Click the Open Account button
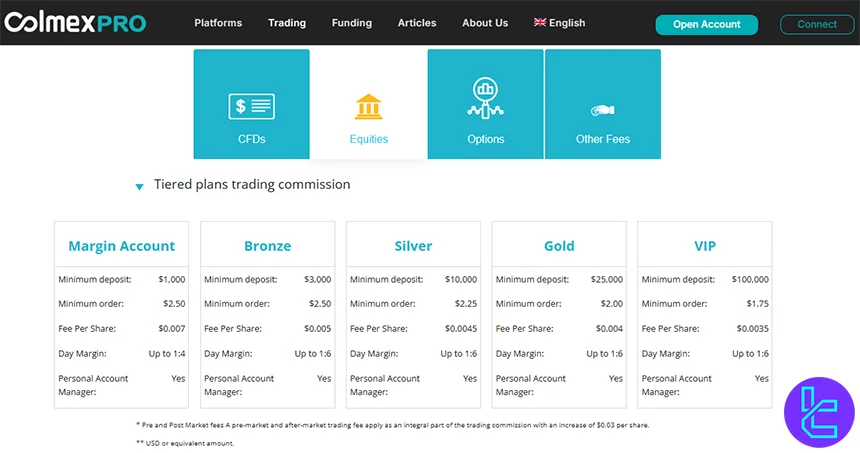This screenshot has height=453, width=860. coord(706,25)
